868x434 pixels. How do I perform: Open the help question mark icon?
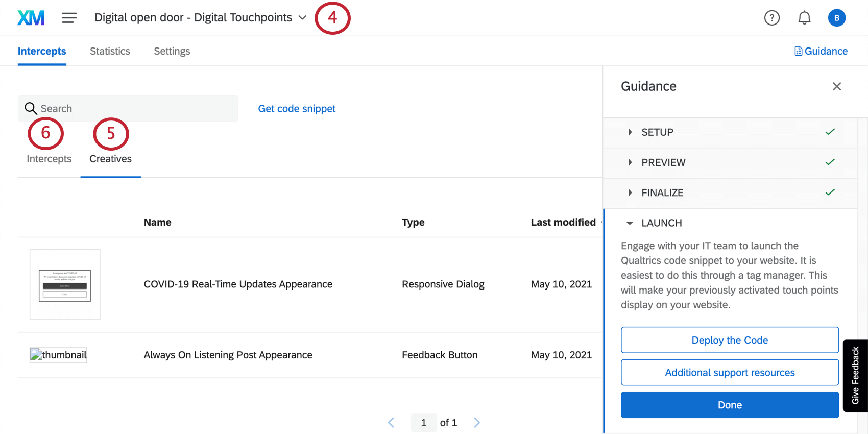(x=771, y=18)
